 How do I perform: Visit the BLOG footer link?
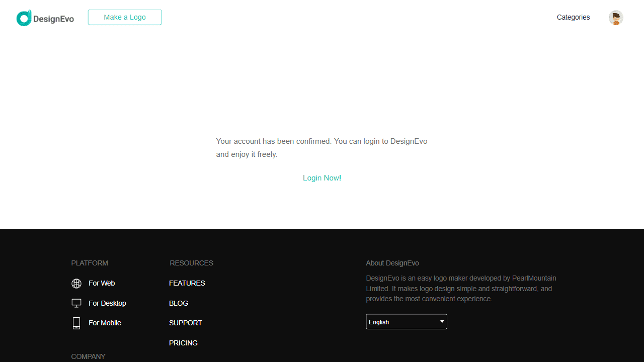tap(179, 303)
